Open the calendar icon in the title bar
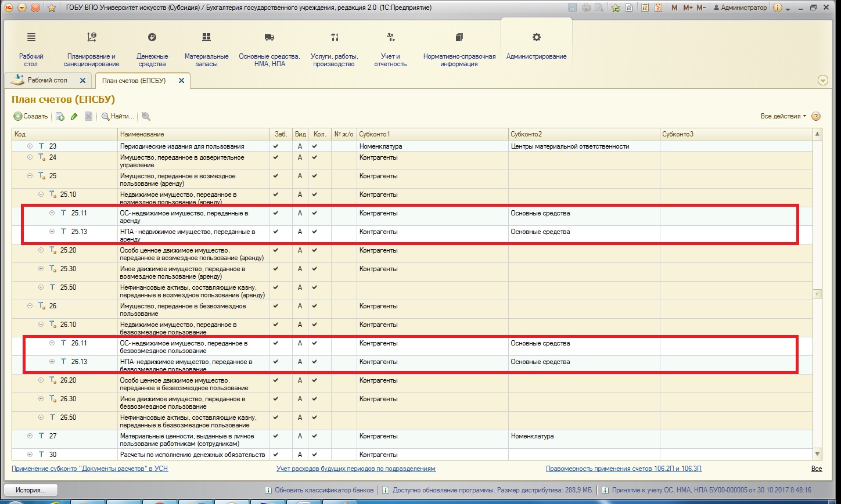Screen dimensions: 841x504 tap(658, 8)
